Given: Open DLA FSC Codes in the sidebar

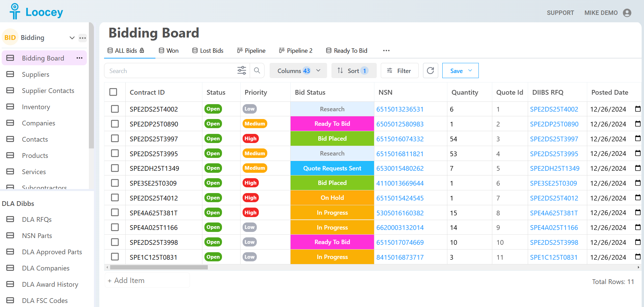Looking at the screenshot, I should [45, 301].
